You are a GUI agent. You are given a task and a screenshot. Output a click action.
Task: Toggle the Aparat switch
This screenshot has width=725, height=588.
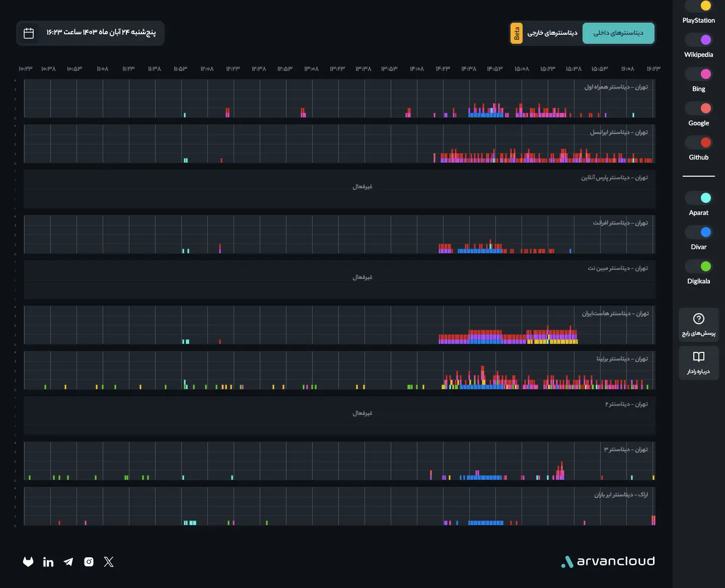[699, 198]
